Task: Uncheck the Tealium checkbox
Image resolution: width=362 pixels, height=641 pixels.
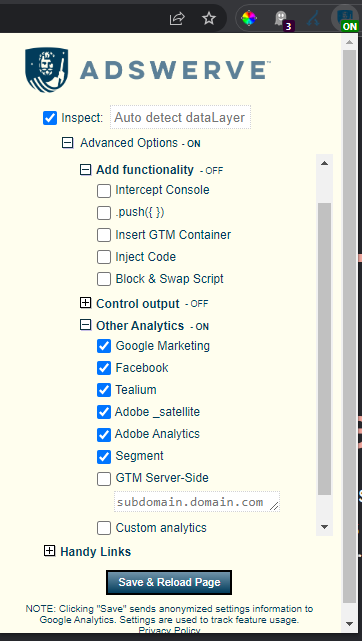Action: tap(104, 390)
